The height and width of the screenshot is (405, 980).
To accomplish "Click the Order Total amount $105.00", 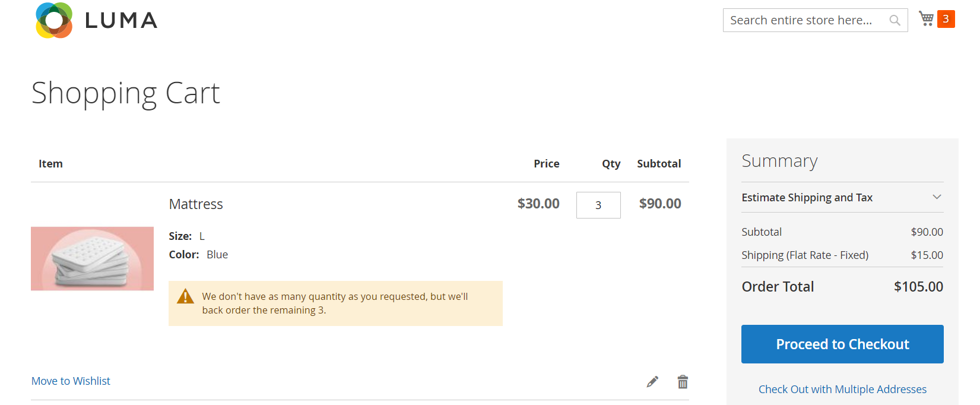I will coord(918,287).
